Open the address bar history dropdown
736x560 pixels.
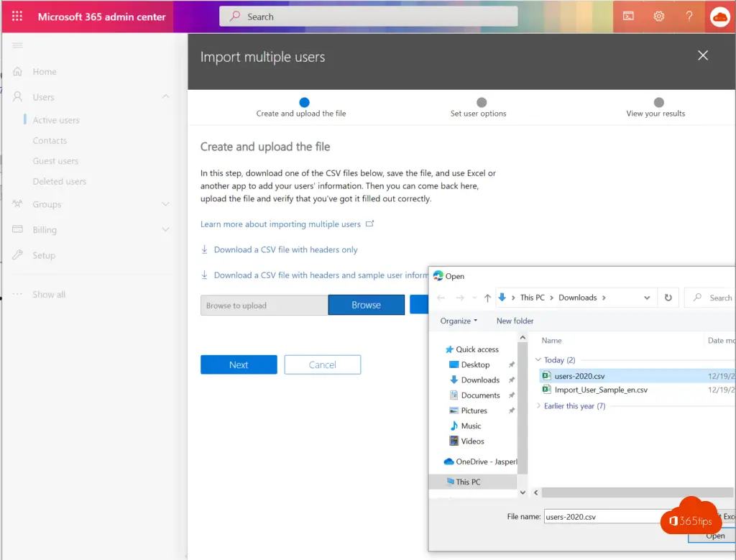point(647,298)
